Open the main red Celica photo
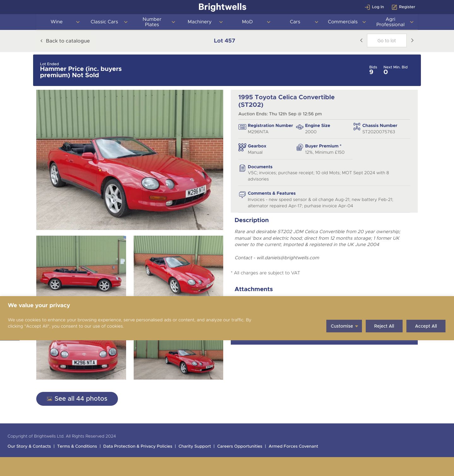The image size is (454, 476). (130, 160)
